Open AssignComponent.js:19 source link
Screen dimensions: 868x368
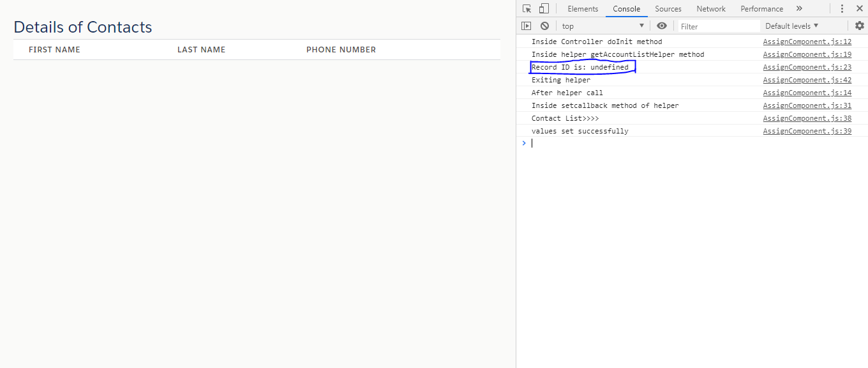(x=807, y=54)
